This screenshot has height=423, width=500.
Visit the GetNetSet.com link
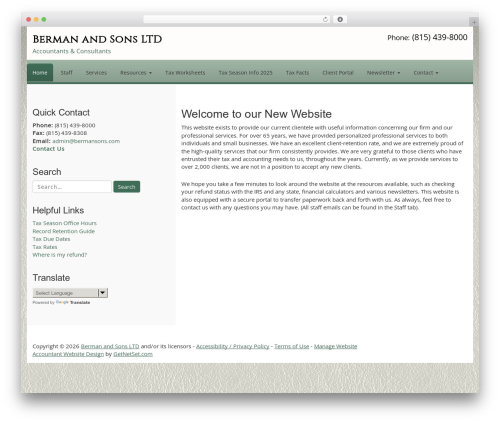pos(133,354)
